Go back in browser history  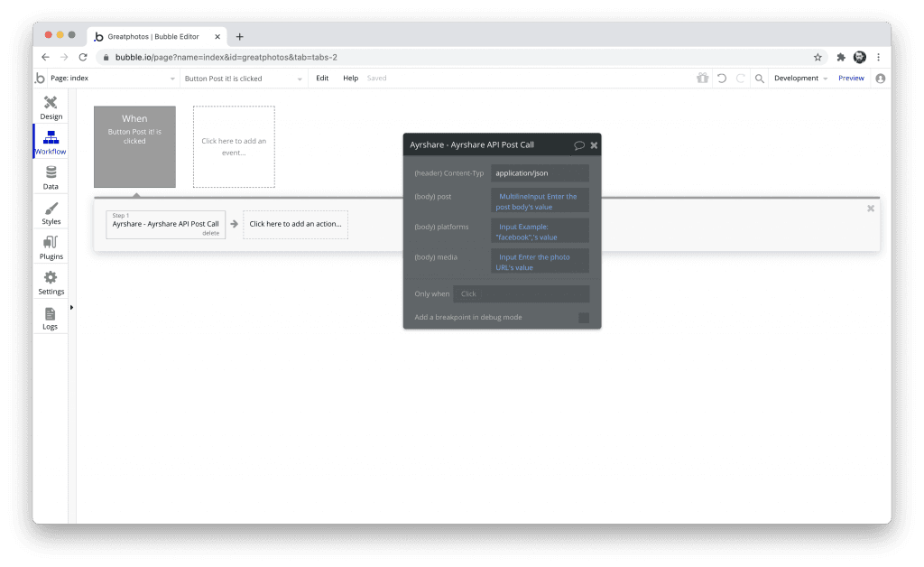(45, 57)
